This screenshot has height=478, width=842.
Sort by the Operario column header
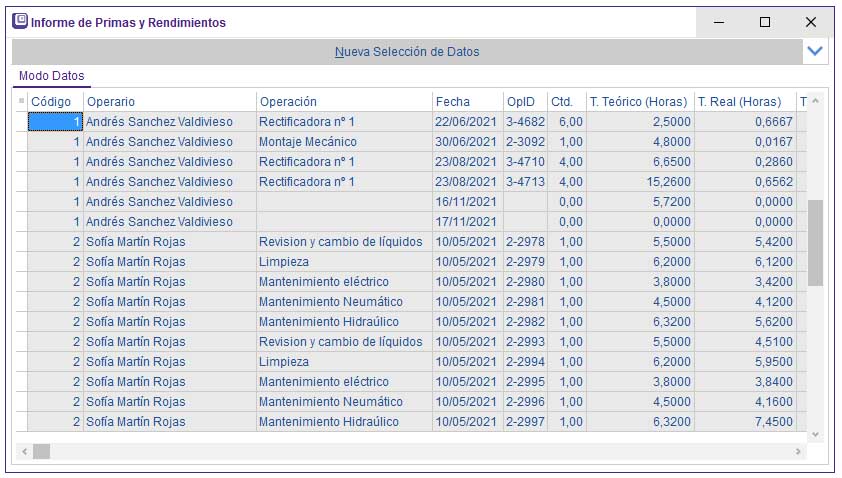point(169,101)
